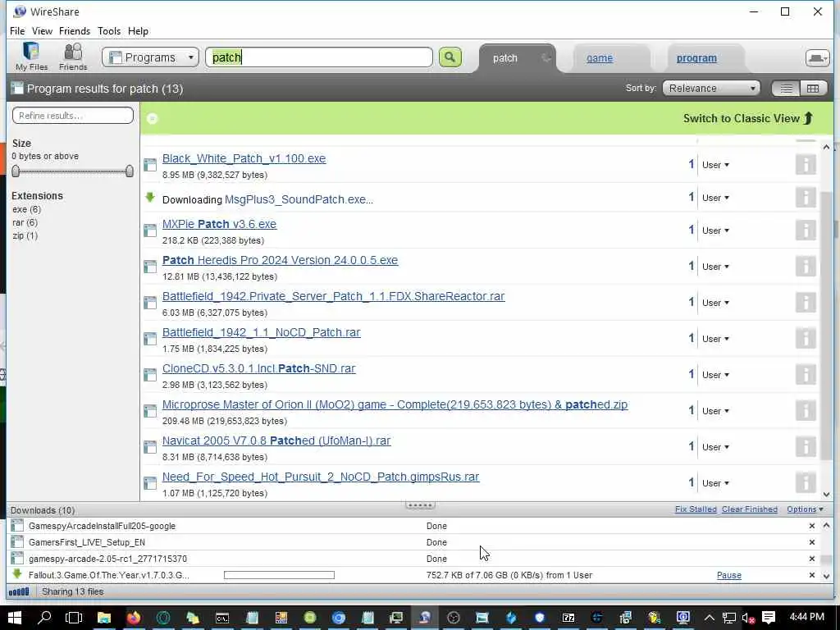Show info for Patch Heredis Pro 2024
Viewport: 840px width, 630px height.
[x=806, y=267]
